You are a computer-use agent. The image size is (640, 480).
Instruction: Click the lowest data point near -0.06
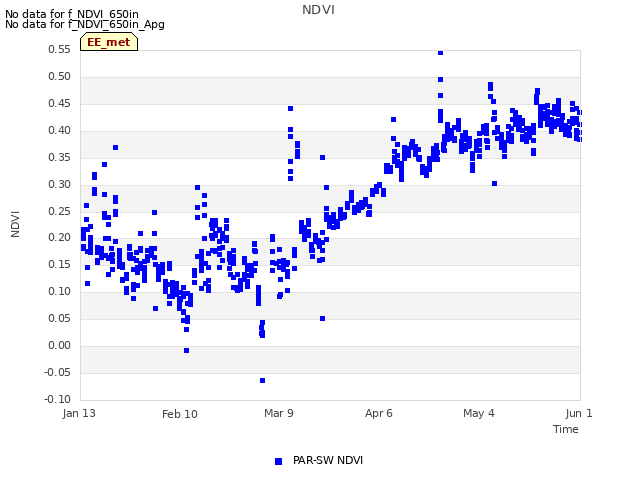pyautogui.click(x=262, y=380)
